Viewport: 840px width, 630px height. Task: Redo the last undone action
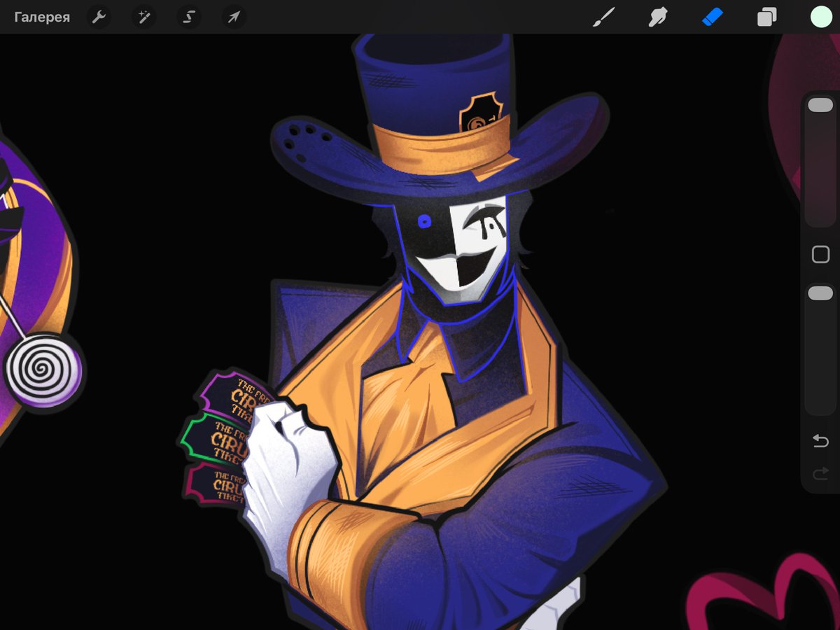pyautogui.click(x=820, y=475)
